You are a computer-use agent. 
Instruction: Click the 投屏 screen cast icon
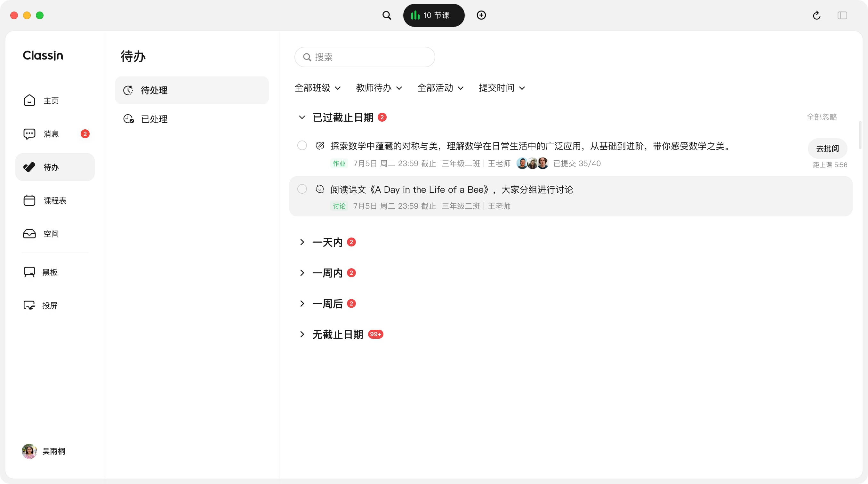click(29, 305)
